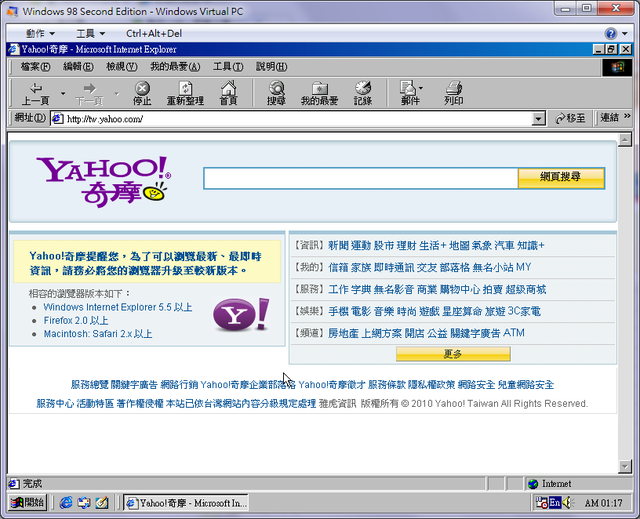Click the scrollbar up arrow
The width and height of the screenshot is (640, 519).
[x=625, y=140]
